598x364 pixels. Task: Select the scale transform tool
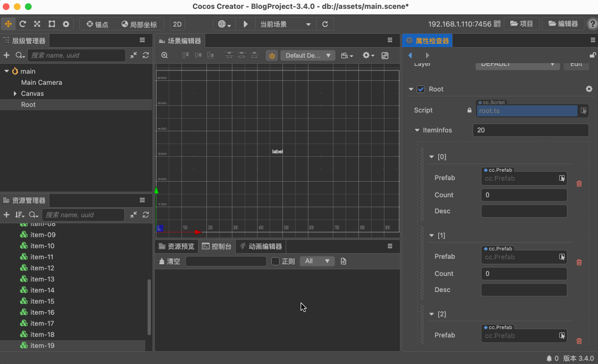[37, 24]
